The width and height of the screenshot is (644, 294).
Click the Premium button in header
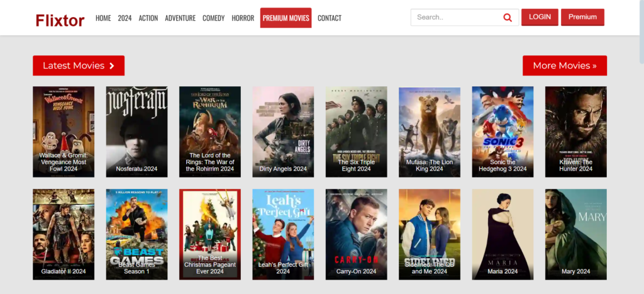(582, 17)
